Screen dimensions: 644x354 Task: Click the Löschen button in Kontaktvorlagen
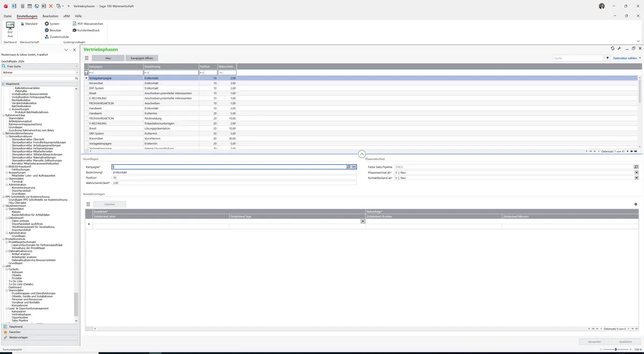(110, 204)
